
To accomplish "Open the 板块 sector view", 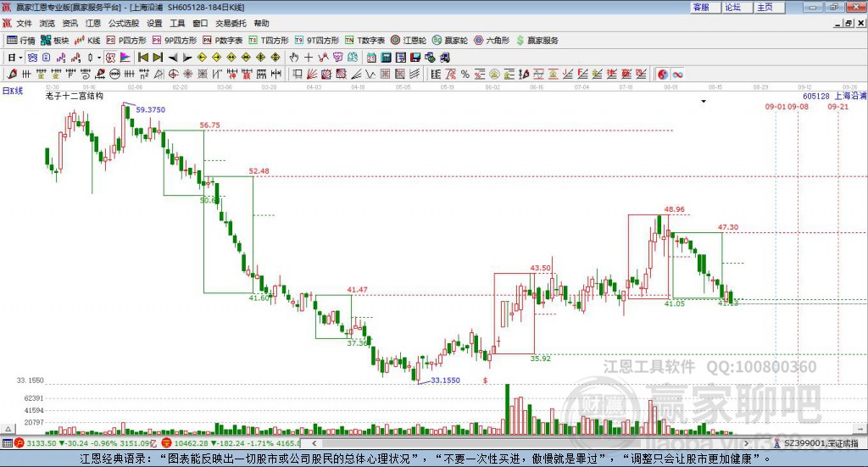I will [54, 41].
